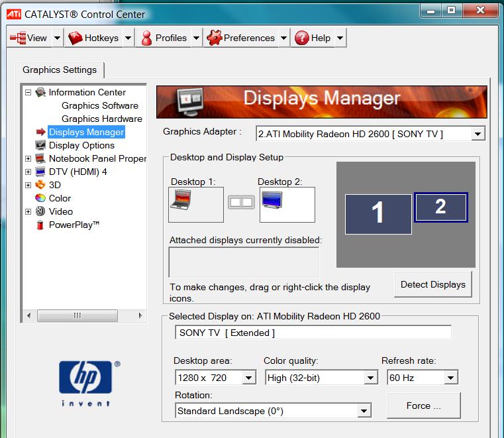Image resolution: width=504 pixels, height=438 pixels.
Task: Click the ATI logo in title bar
Action: [14, 14]
